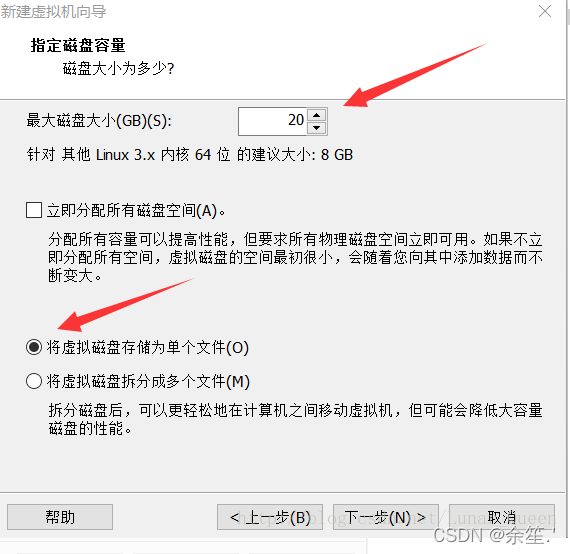Click the 磁盘大小为多少? subtitle text
The height and width of the screenshot is (554, 570).
(119, 68)
